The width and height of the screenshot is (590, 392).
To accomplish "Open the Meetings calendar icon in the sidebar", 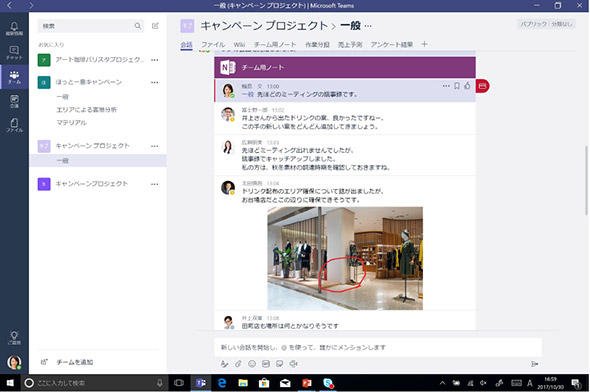I will pyautogui.click(x=14, y=101).
